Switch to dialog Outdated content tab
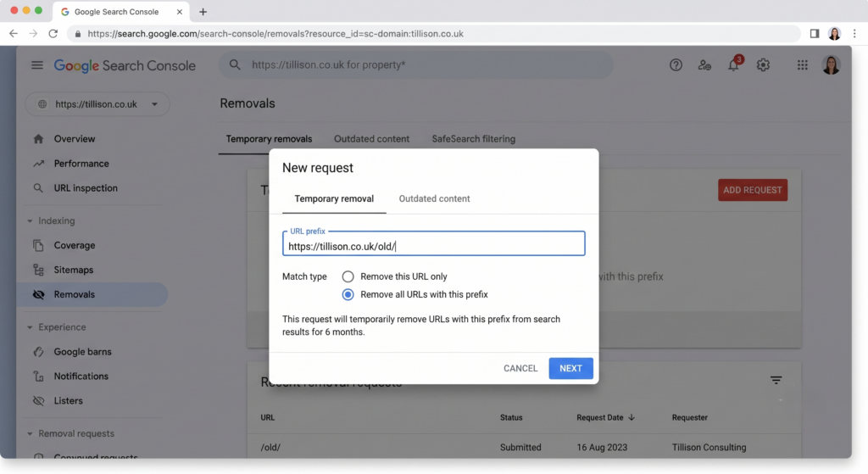The width and height of the screenshot is (868, 474). click(434, 198)
